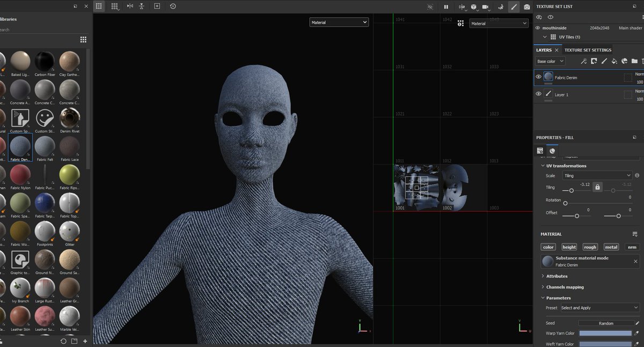Toggle the metal channel button
644x347 pixels.
[x=611, y=247]
